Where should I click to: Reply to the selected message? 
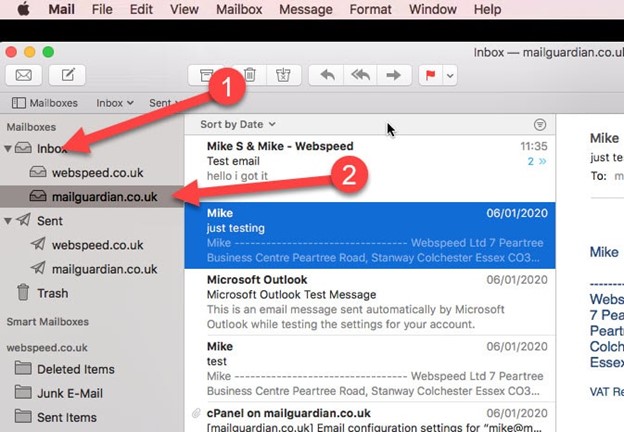click(x=327, y=75)
